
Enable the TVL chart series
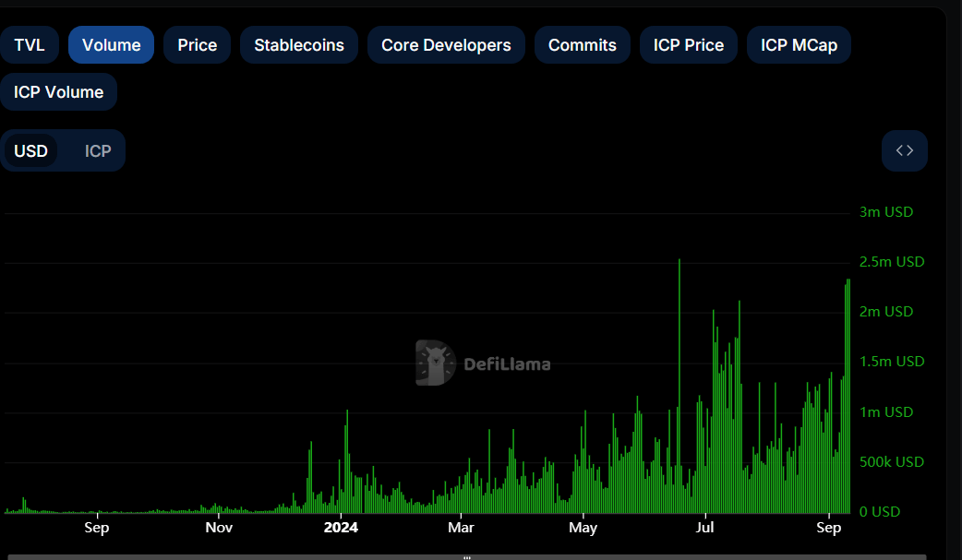(x=30, y=45)
